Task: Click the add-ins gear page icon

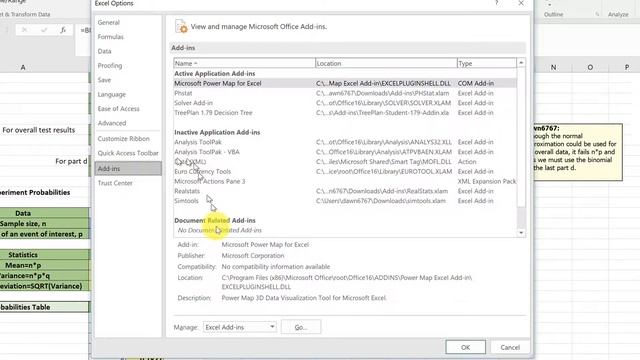Action: tap(181, 27)
